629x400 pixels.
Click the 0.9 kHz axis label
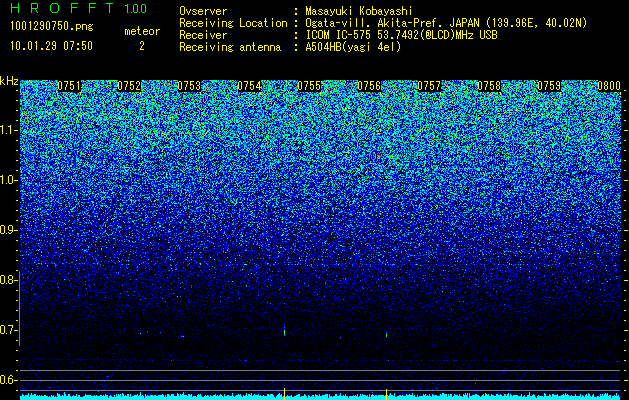click(8, 230)
